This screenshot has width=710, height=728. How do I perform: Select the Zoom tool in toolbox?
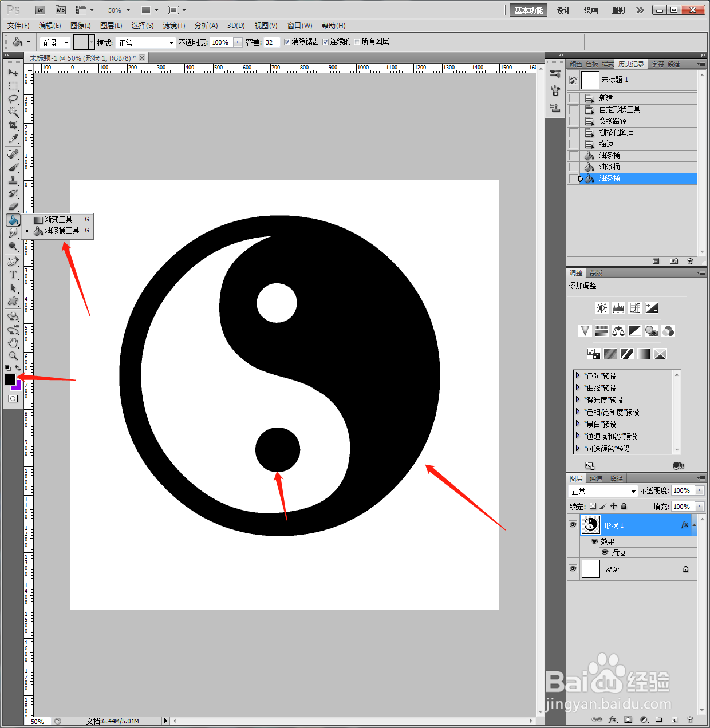13,356
